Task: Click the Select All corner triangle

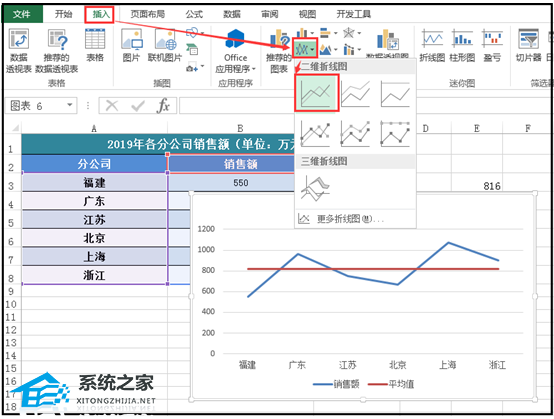Action: 15,128
